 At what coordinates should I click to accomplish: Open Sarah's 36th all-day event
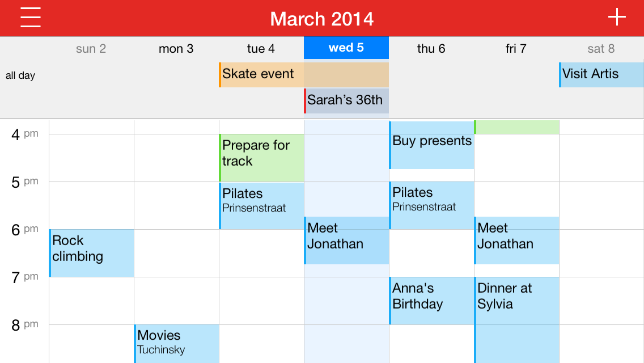coord(346,100)
